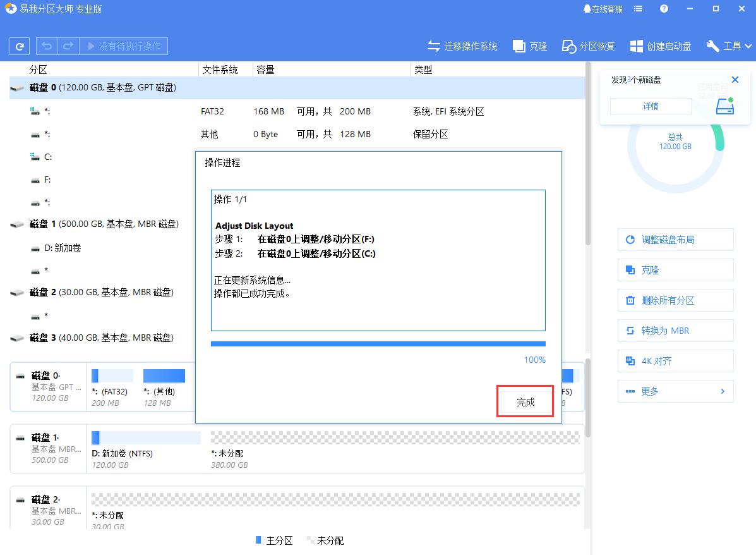Collapse the 磁盘 0 partition list
The height and width of the screenshot is (555, 756).
tap(17, 88)
